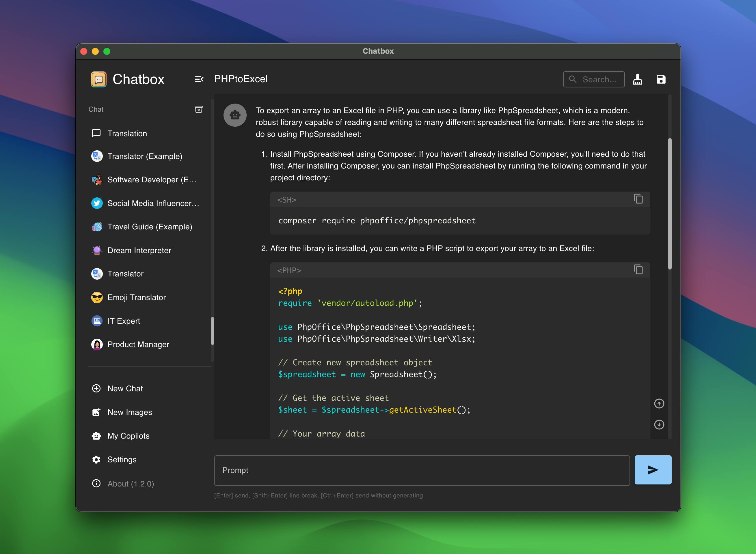This screenshot has width=756, height=554.
Task: Open the Translator (Example) chat
Action: (147, 156)
